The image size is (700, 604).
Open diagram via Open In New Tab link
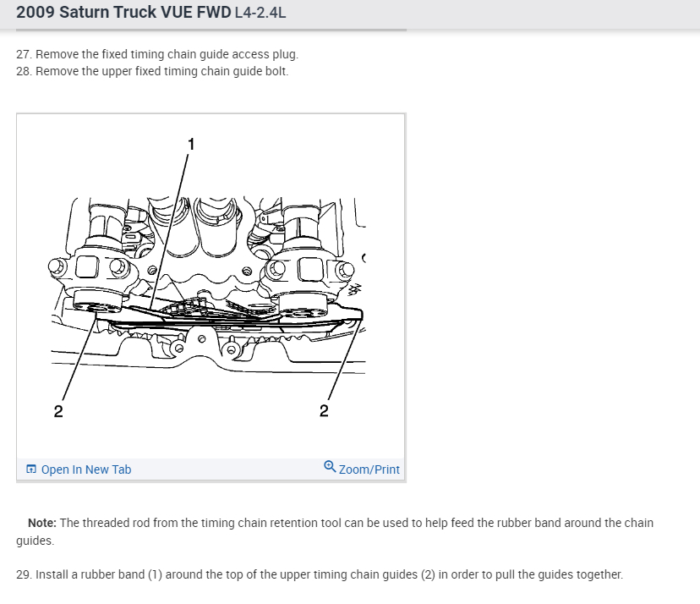(86, 469)
